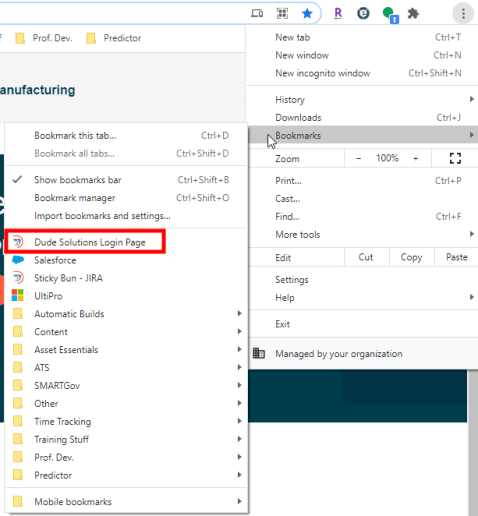Click the page vertical scrollbar
Screen dimensions: 478x516
473,443
